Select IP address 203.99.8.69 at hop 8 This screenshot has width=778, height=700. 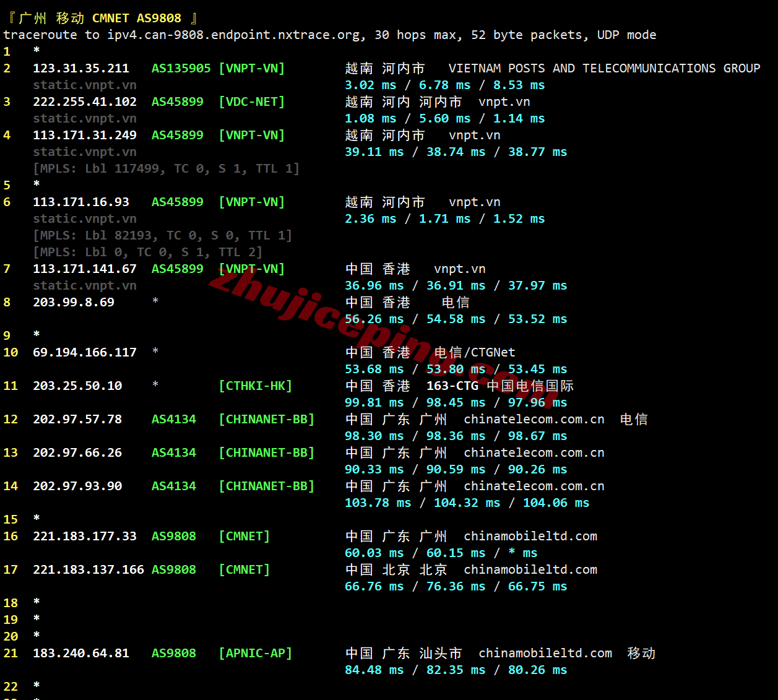click(x=73, y=302)
